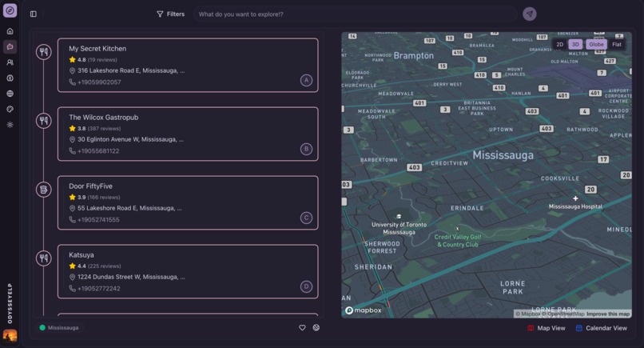Switch to Calendar View
Screen dimensions: 644x348
(x=602, y=328)
